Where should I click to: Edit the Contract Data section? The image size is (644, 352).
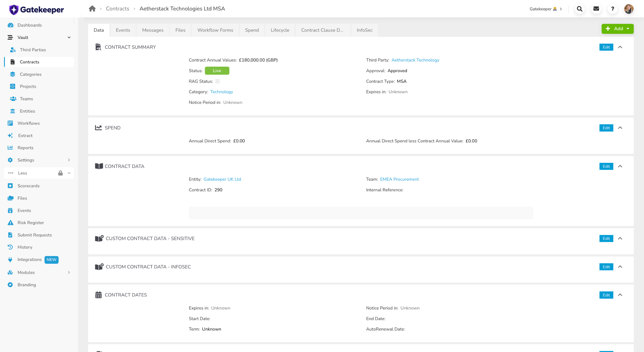point(606,166)
